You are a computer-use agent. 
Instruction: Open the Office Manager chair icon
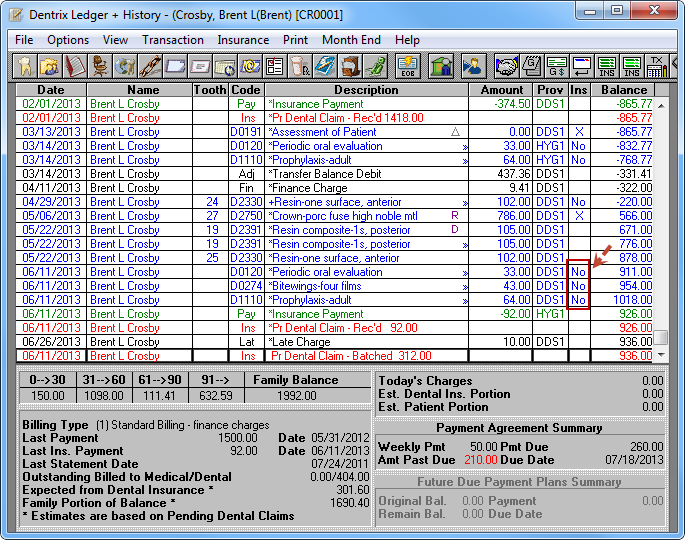pos(100,66)
